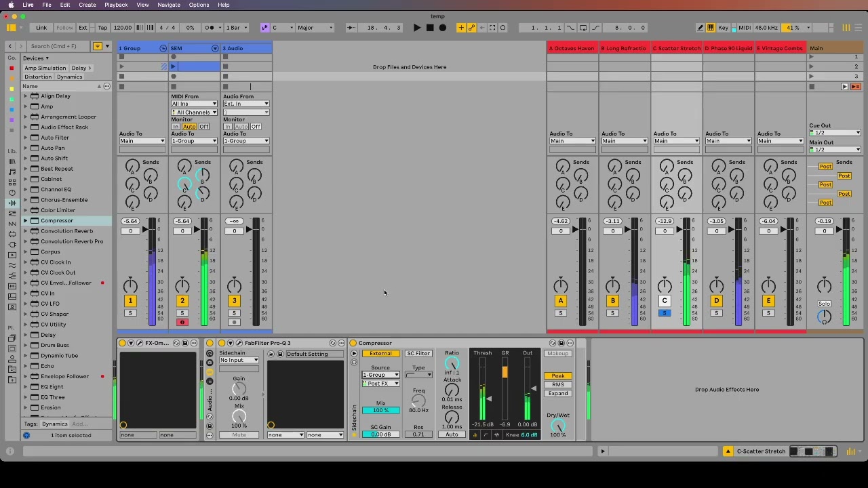The image size is (868, 488).
Task: Expand the Auto Filter device
Action: click(x=26, y=138)
